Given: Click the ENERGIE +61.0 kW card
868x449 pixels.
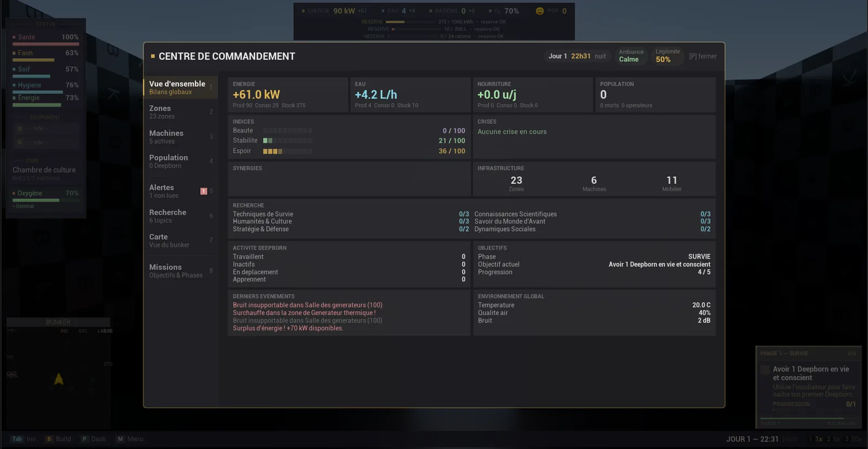Looking at the screenshot, I should [x=288, y=95].
